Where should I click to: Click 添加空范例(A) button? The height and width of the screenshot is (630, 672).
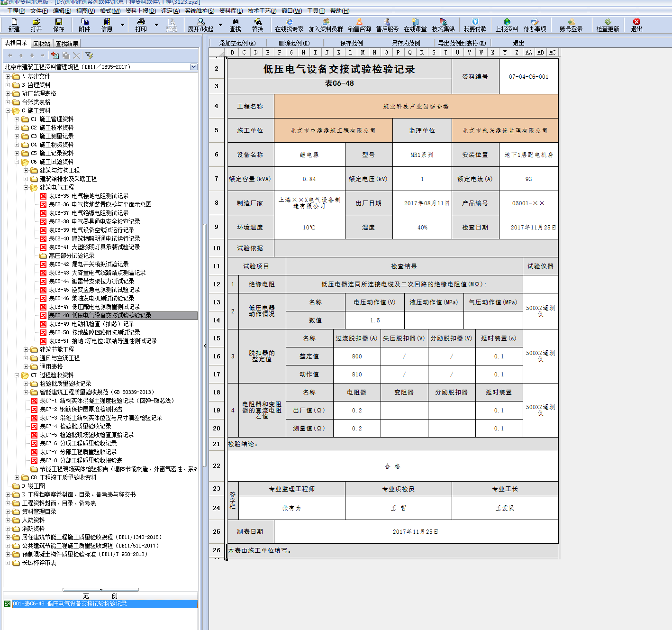[x=237, y=43]
